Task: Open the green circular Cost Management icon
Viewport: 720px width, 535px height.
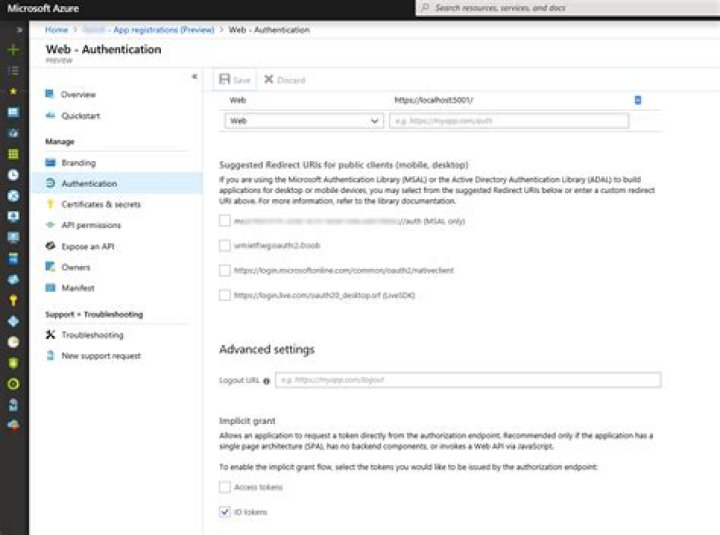Action: (13, 384)
